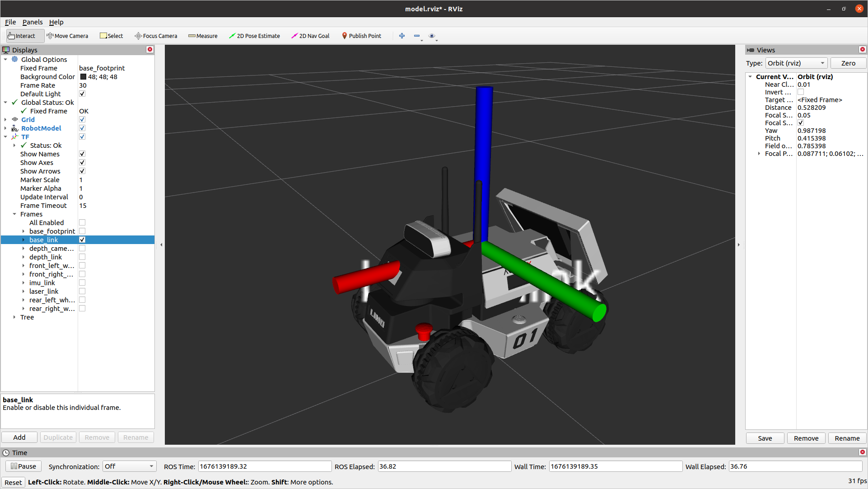Toggle the Invert Z Axis checkbox
This screenshot has width=868, height=489.
pos(801,92)
